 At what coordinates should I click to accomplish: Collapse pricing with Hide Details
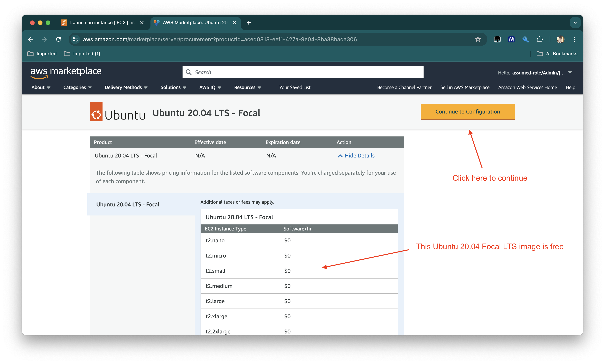pyautogui.click(x=356, y=156)
